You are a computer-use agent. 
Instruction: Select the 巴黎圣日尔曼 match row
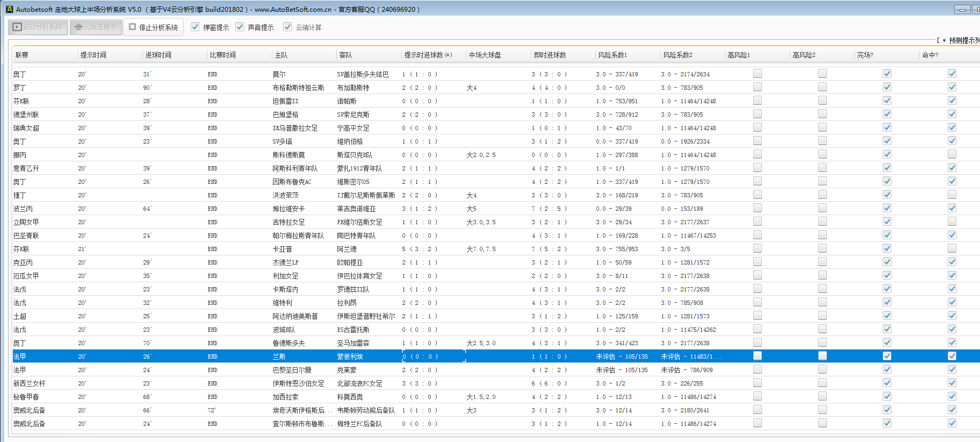[292, 370]
